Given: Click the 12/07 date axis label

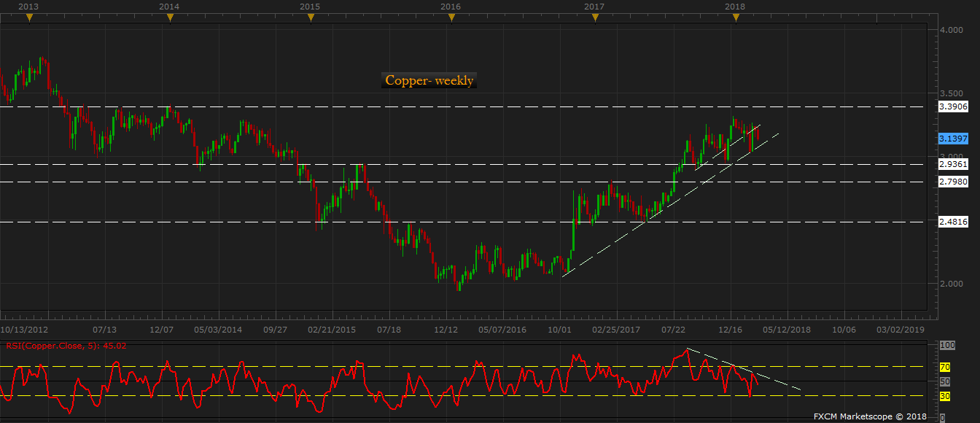Looking at the screenshot, I should [x=162, y=330].
